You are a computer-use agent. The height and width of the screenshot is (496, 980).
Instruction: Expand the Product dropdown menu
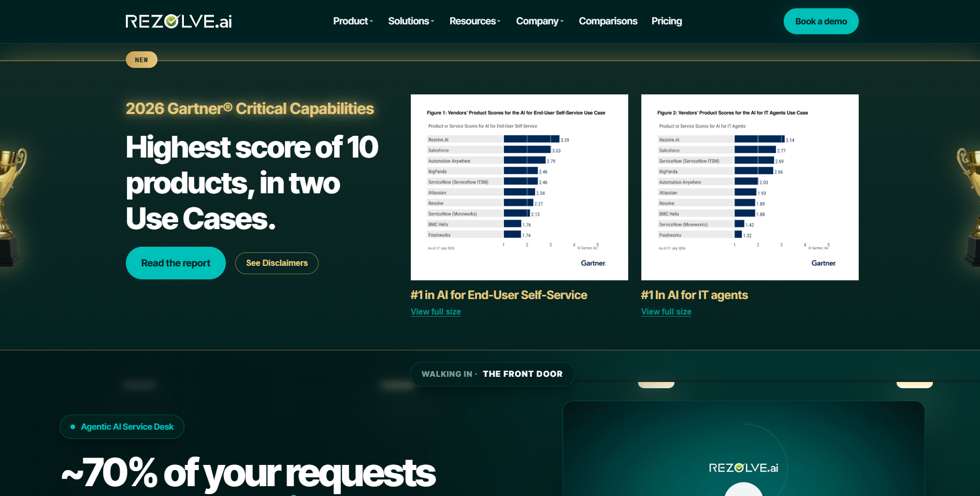[x=353, y=21]
